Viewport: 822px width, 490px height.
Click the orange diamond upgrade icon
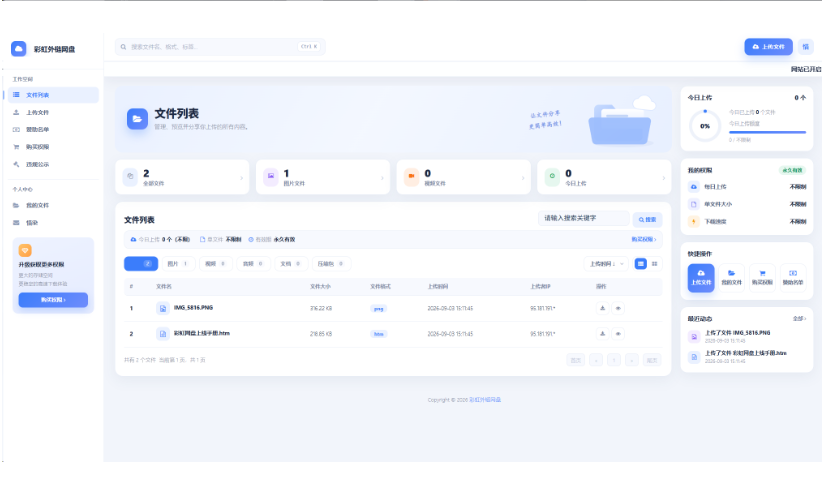point(25,251)
